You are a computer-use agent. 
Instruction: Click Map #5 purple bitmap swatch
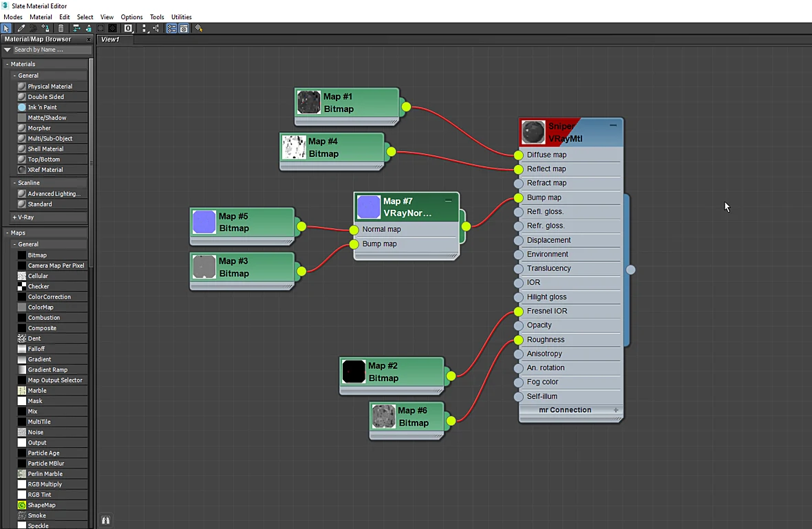204,222
